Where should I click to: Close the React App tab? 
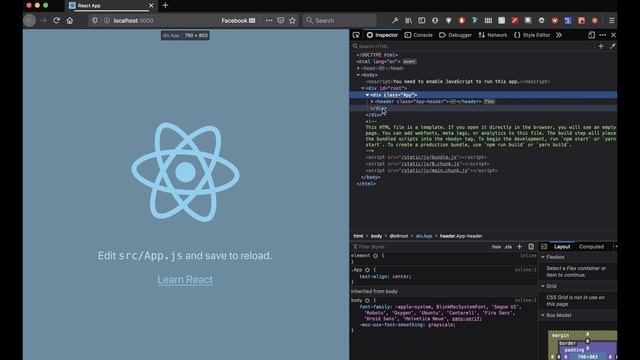click(x=151, y=5)
